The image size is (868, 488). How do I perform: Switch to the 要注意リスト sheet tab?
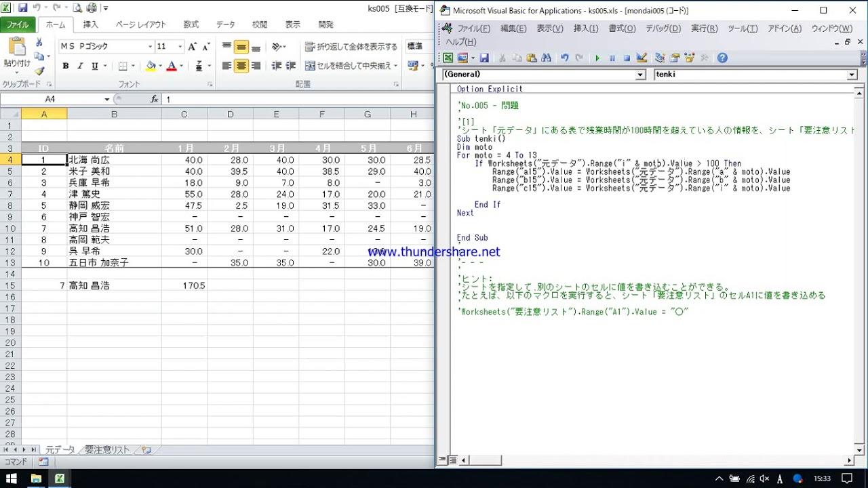coord(107,449)
